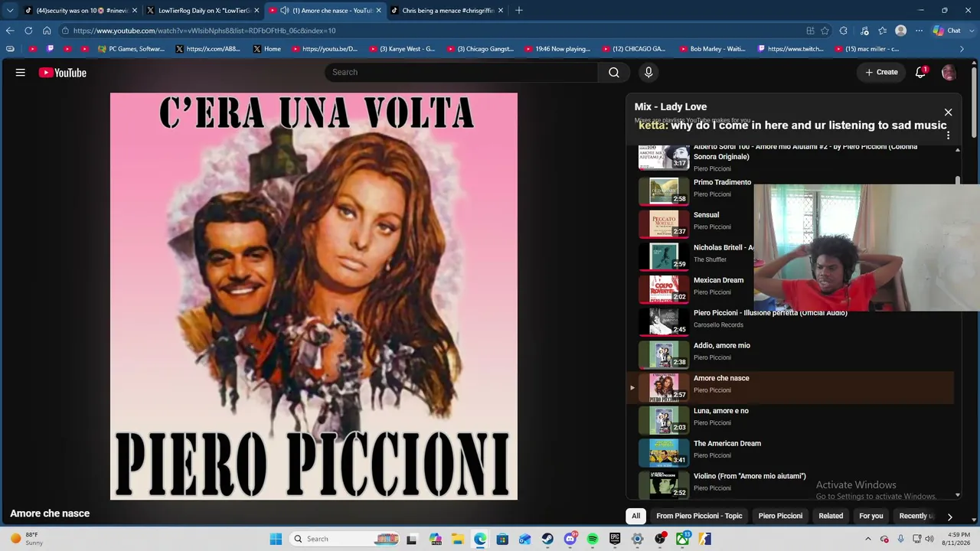Click the playlist scroll-down arrow
Viewport: 980px width, 551px height.
[x=958, y=495]
